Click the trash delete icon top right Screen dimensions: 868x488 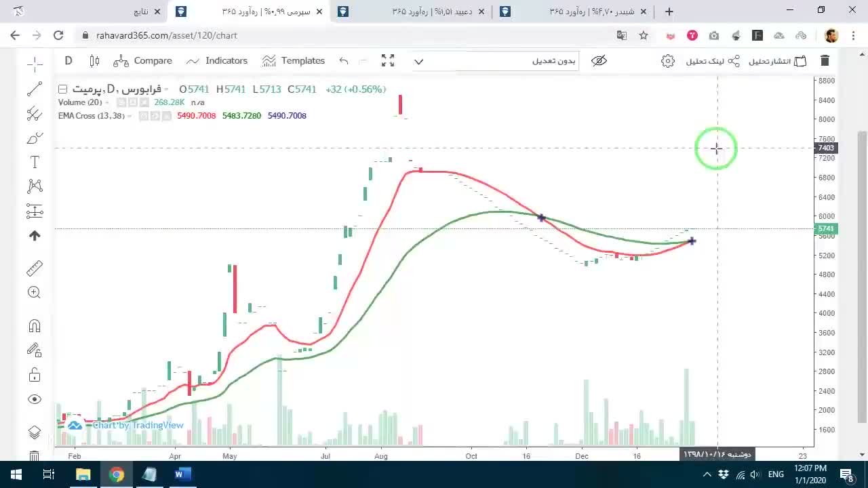click(x=825, y=61)
